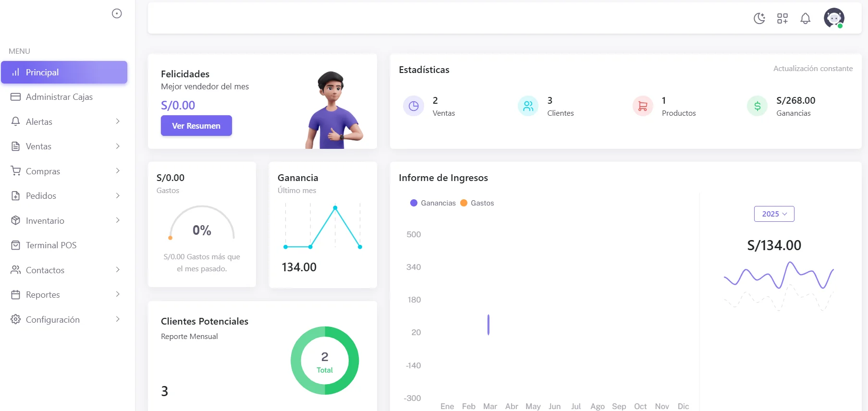Click the Administrar Cajas card icon
Viewport: 868px width, 411px height.
[16, 97]
